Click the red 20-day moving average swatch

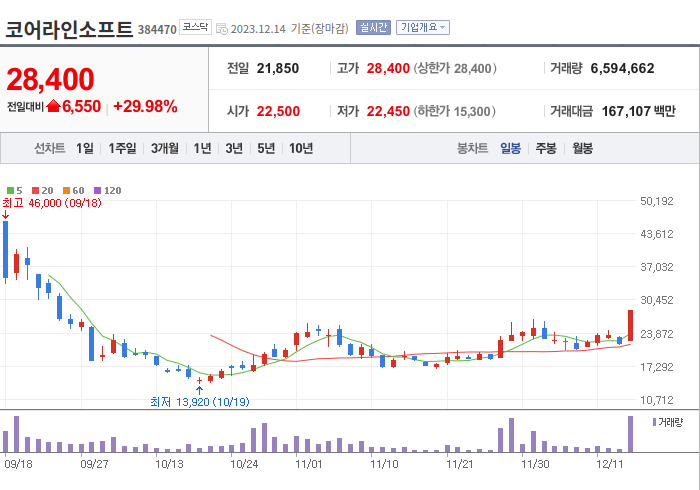click(x=36, y=191)
